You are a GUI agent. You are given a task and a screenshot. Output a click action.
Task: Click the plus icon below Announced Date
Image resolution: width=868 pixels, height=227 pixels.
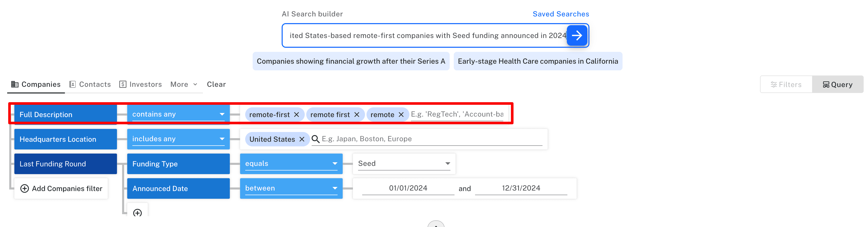(137, 213)
